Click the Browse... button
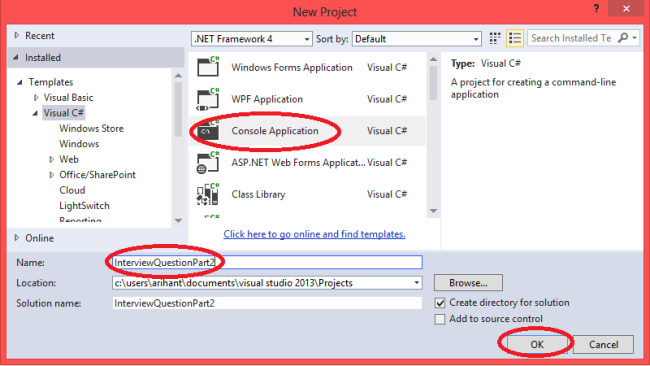This screenshot has width=650, height=366. 468,283
